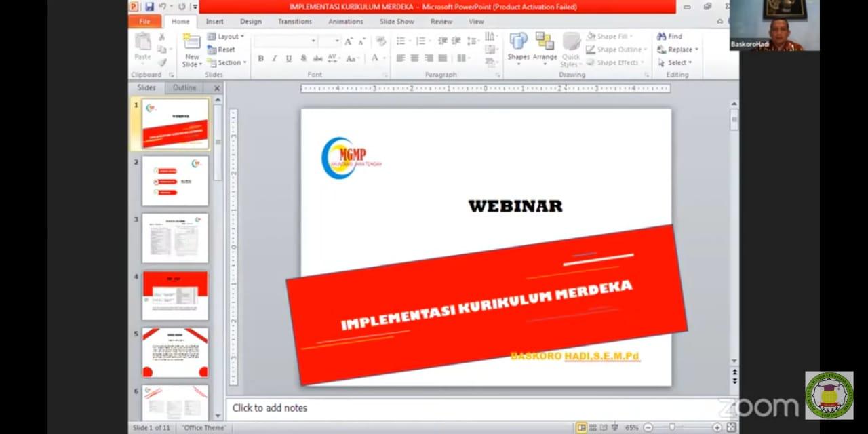
Task: Click the Find binoculars icon
Action: click(x=662, y=36)
